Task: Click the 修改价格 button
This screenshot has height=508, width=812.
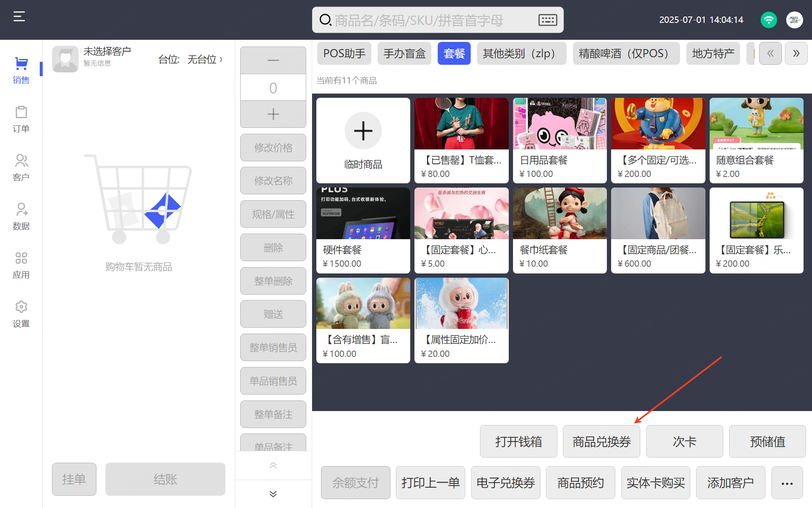Action: (273, 148)
